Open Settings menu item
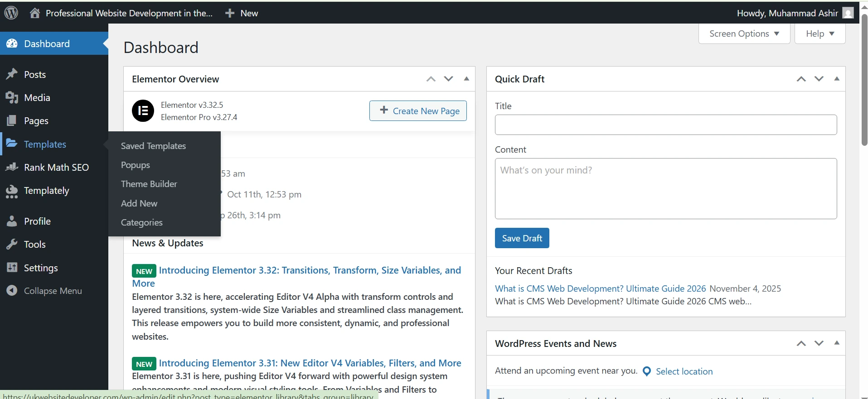Viewport: 868px width, 399px height. point(54,268)
